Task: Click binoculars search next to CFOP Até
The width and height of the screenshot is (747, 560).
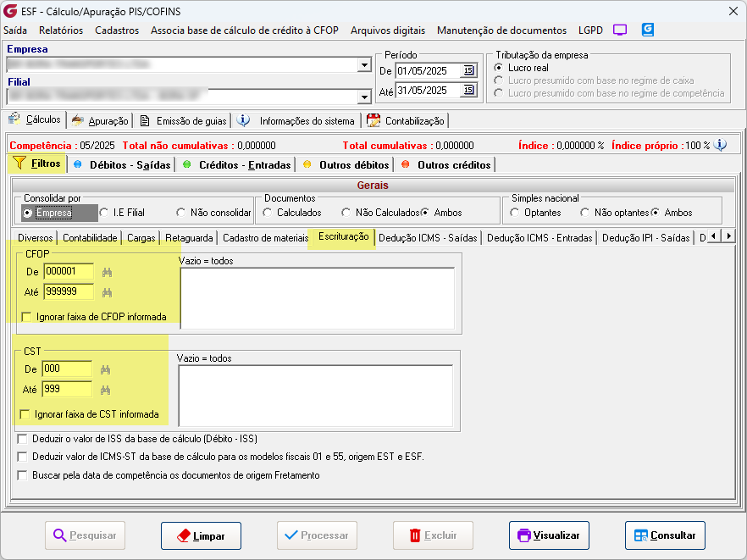Action: point(108,292)
